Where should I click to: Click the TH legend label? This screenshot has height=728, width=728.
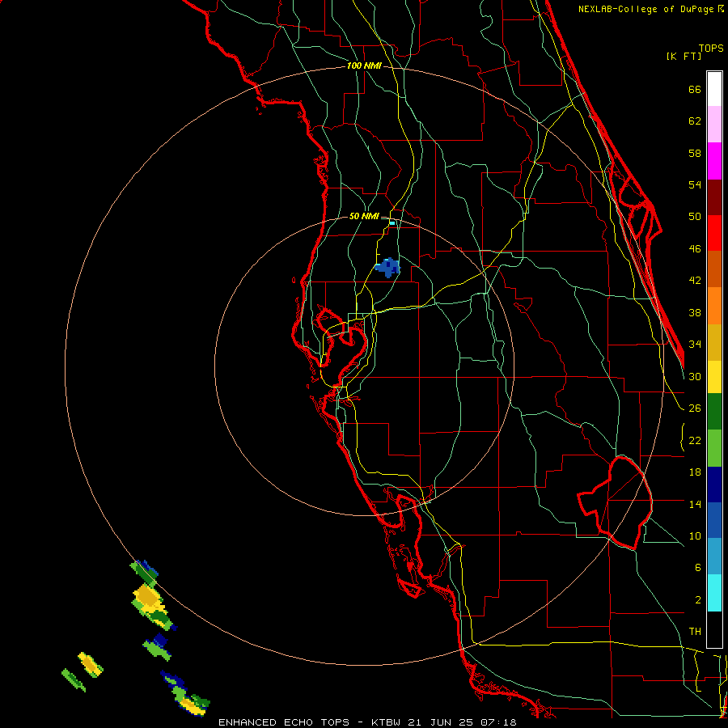point(695,632)
